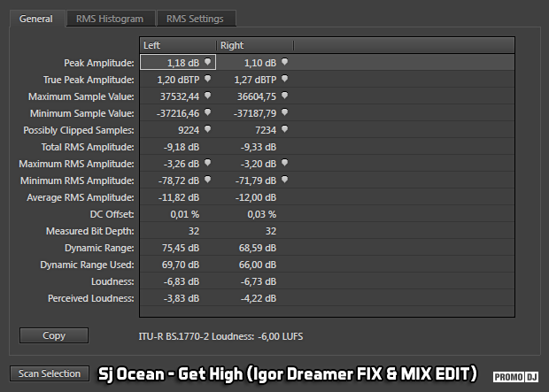Go to Right Minimum Sample Value marker
The height and width of the screenshot is (392, 549).
pyautogui.click(x=284, y=112)
